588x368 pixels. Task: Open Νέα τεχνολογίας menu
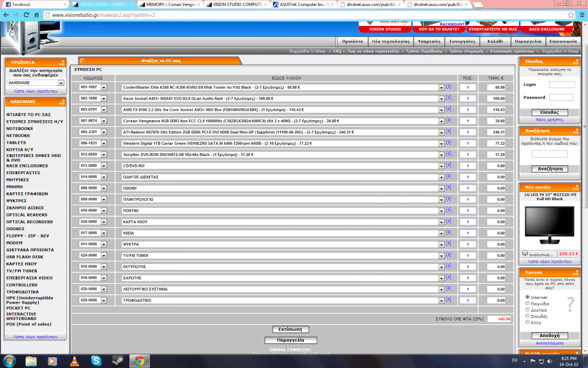[390, 42]
